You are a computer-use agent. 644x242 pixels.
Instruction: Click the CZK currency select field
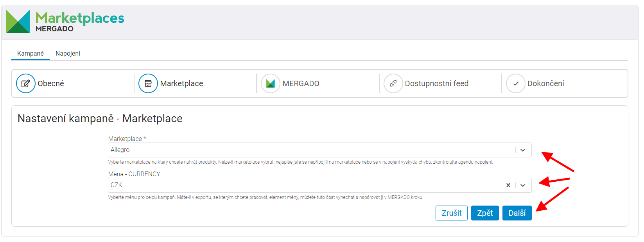[319, 185]
